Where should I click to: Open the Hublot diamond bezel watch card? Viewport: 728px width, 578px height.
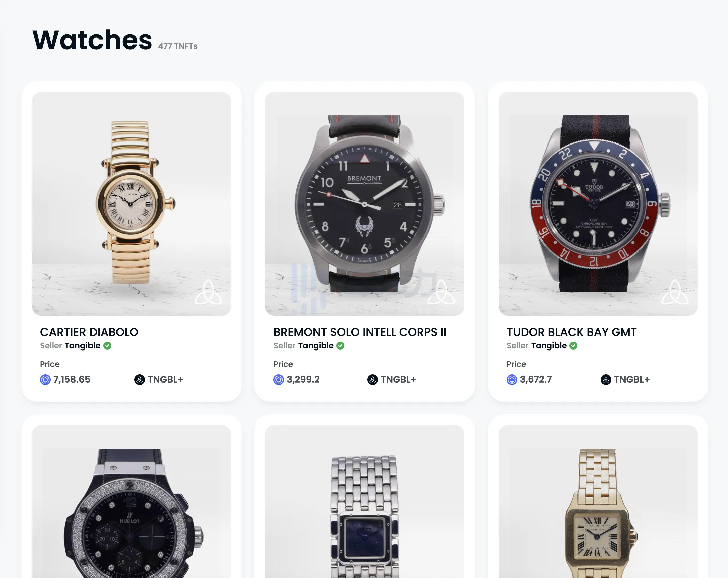[131, 501]
